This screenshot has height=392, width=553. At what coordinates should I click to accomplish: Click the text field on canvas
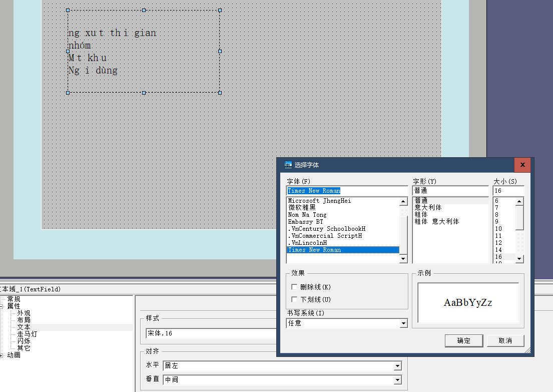point(144,52)
